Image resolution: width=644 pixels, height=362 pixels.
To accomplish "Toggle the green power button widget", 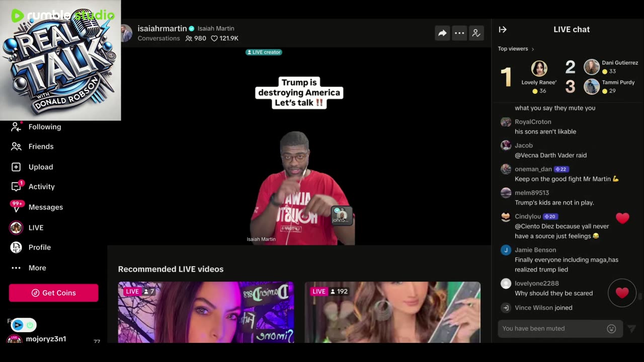I will pos(30,325).
